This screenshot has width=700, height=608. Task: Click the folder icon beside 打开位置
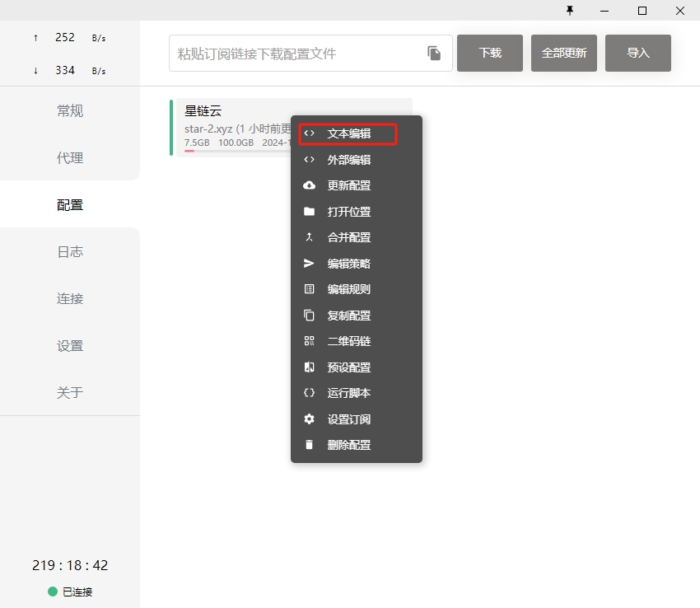(310, 212)
